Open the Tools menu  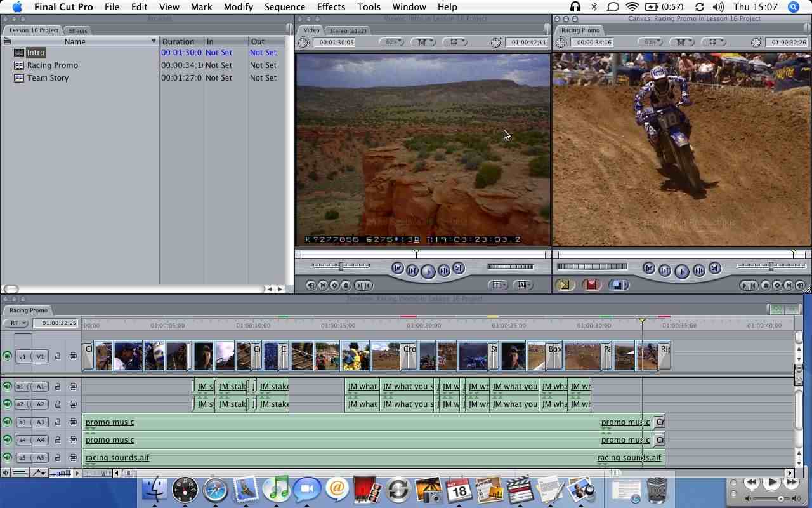369,7
